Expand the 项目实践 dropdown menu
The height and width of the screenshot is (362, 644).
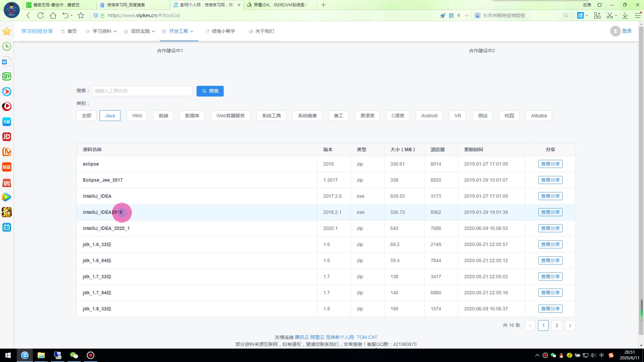point(140,31)
